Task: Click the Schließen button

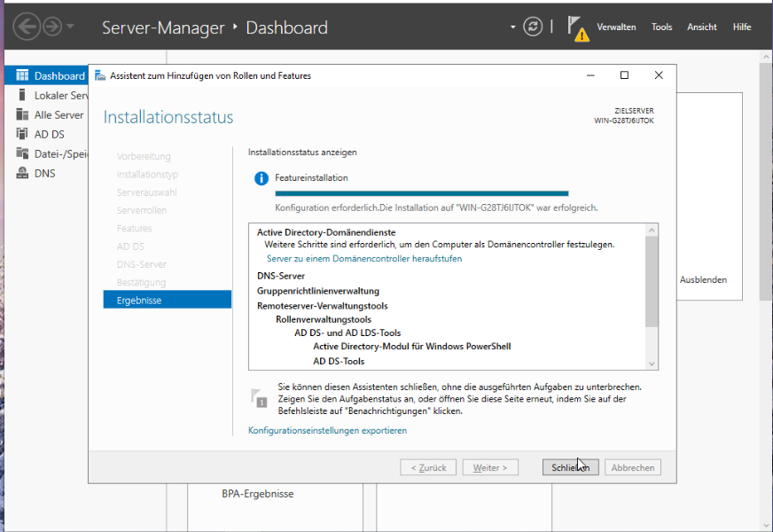Action: coord(570,467)
